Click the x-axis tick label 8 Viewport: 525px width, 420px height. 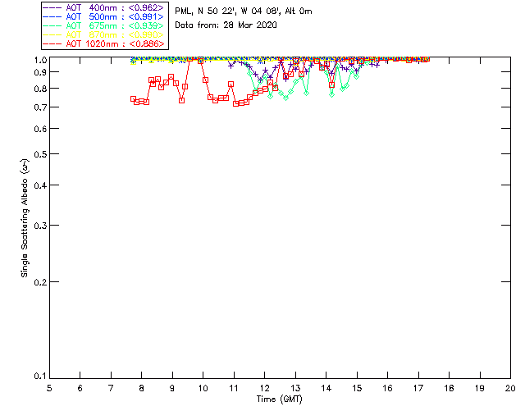142,388
